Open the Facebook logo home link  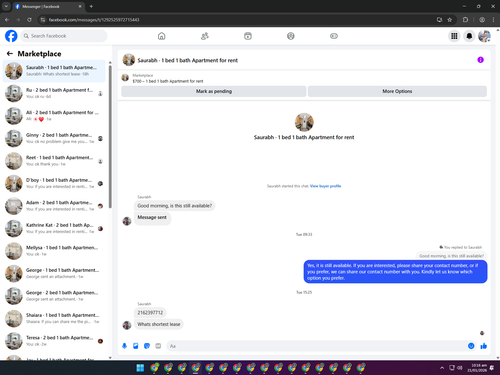pos(11,36)
